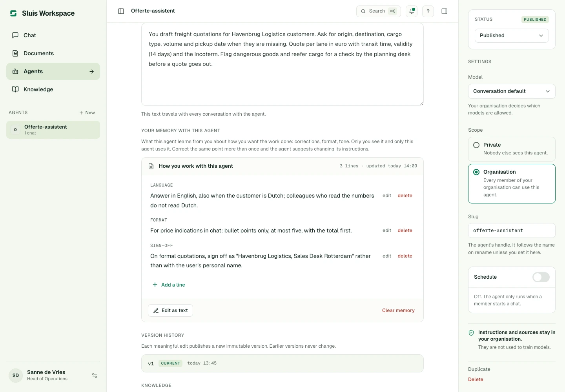Viewport: 565px width, 392px height.
Task: Clear memory for this agent
Action: (x=398, y=310)
